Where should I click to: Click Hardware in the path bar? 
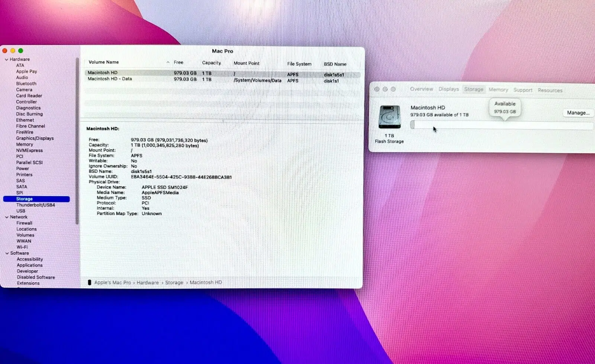point(148,283)
